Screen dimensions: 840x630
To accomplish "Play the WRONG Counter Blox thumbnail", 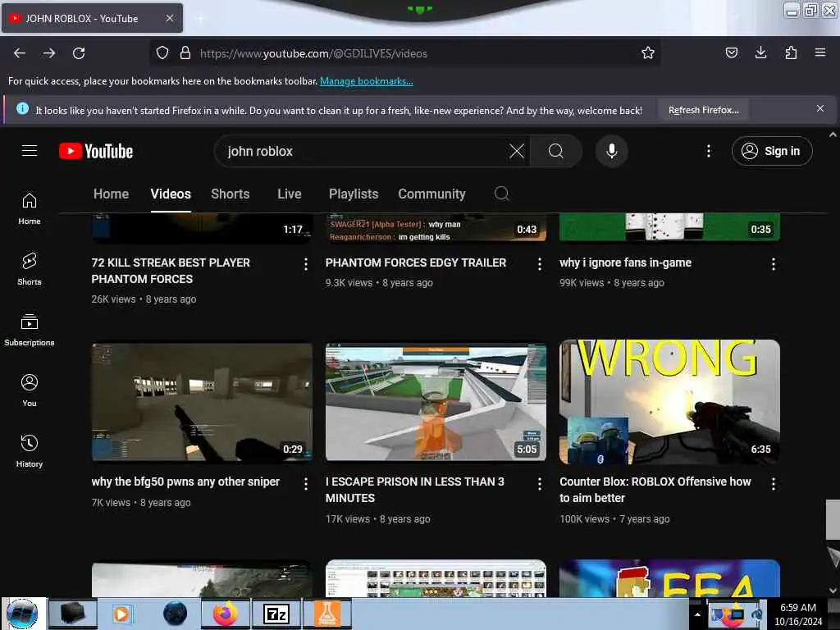I will tap(669, 402).
